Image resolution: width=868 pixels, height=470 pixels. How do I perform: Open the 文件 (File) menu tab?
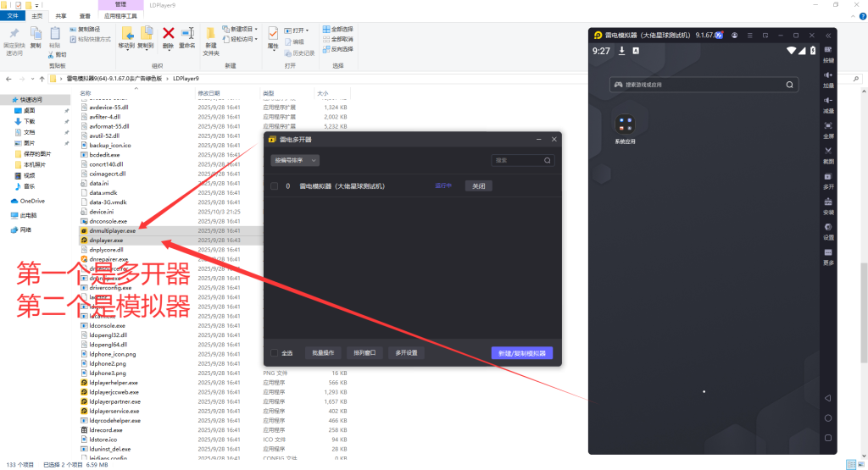(x=13, y=16)
